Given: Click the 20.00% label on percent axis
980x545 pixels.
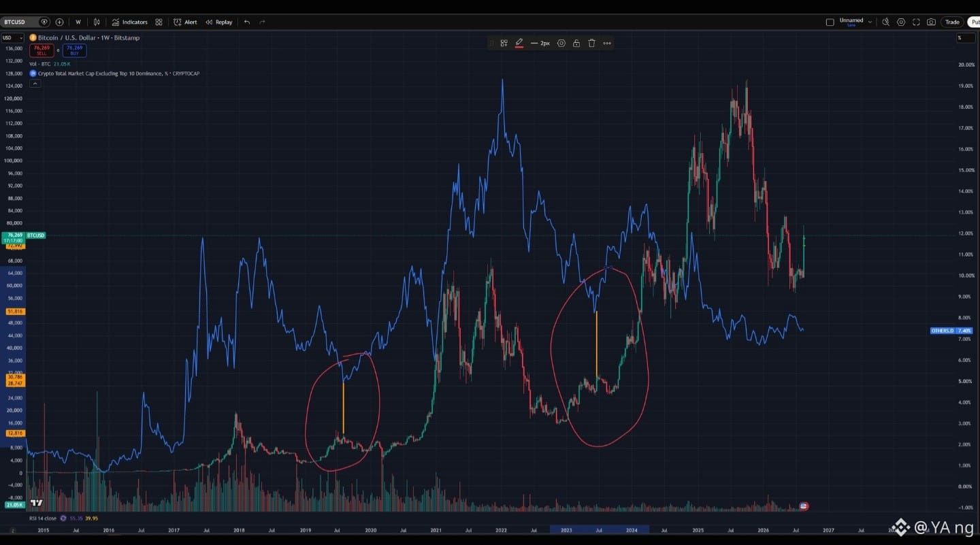Looking at the screenshot, I should tap(966, 65).
